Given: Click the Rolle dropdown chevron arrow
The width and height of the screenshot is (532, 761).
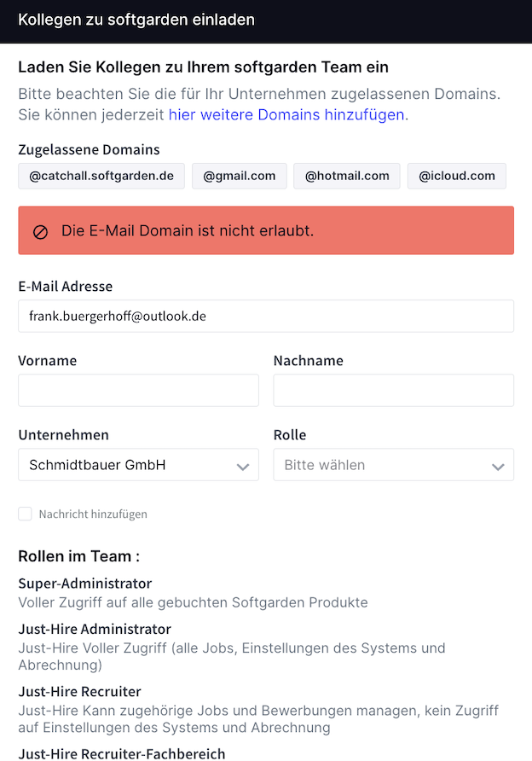Looking at the screenshot, I should pyautogui.click(x=498, y=467).
